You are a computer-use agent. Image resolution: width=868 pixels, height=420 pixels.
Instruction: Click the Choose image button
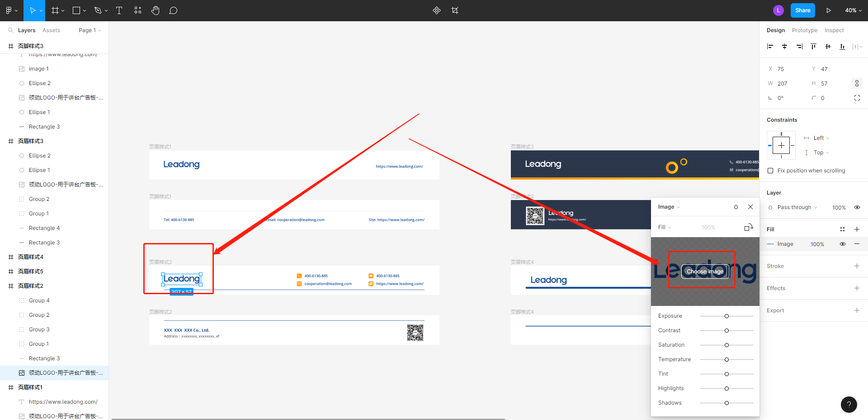705,272
